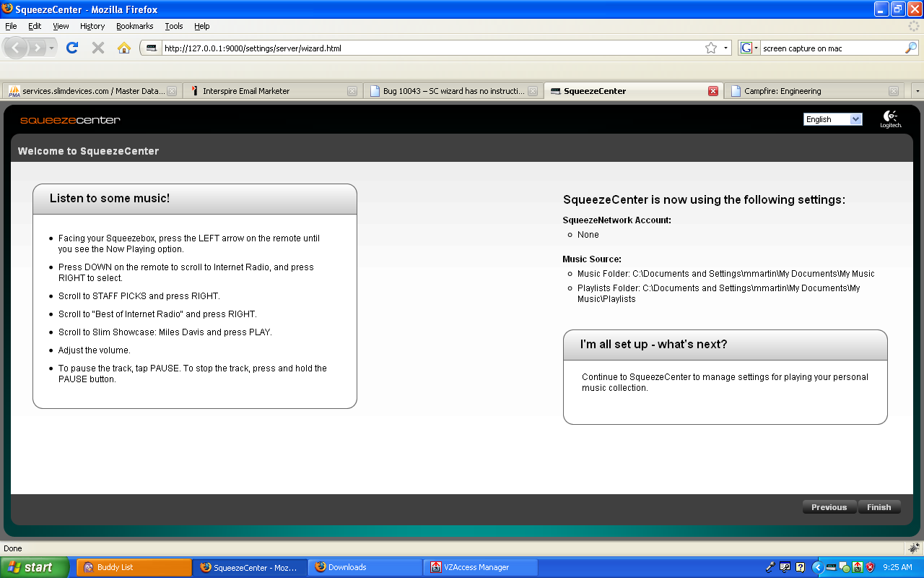
Task: Click the Logitech logo
Action: coord(890,119)
